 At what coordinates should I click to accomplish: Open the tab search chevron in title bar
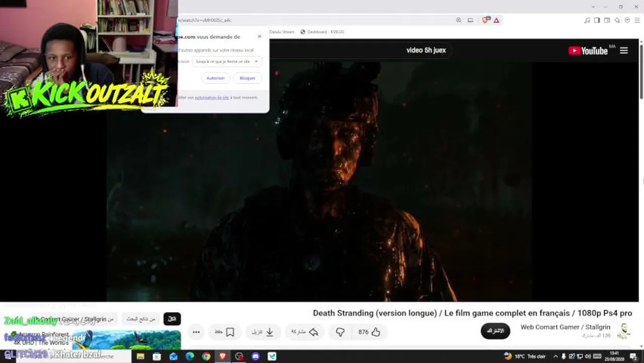pos(594,7)
